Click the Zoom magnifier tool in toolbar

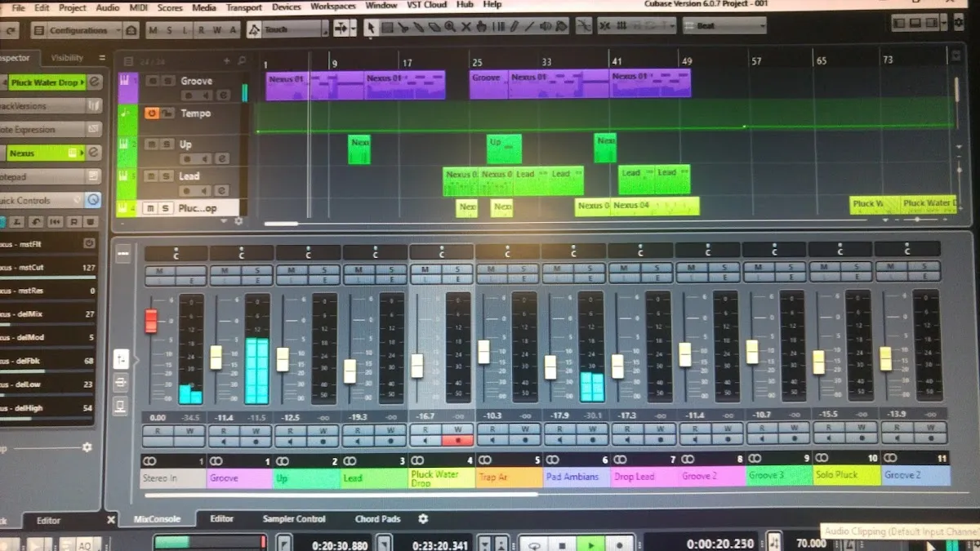449,28
